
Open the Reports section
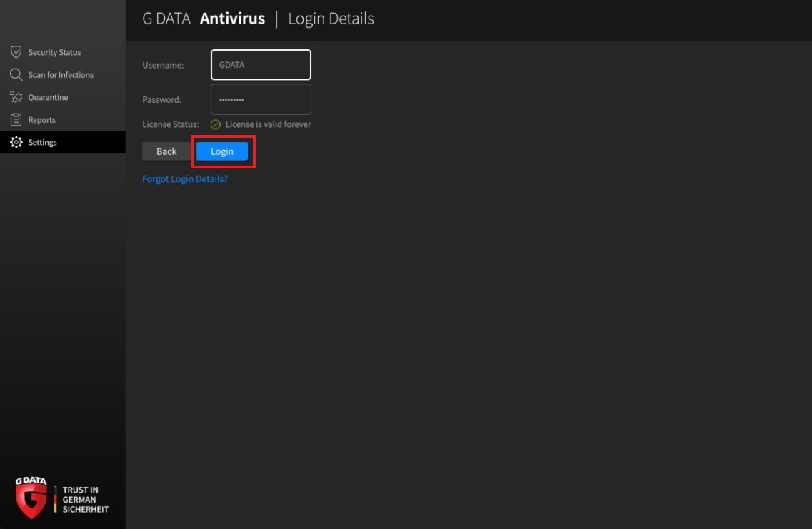63,119
